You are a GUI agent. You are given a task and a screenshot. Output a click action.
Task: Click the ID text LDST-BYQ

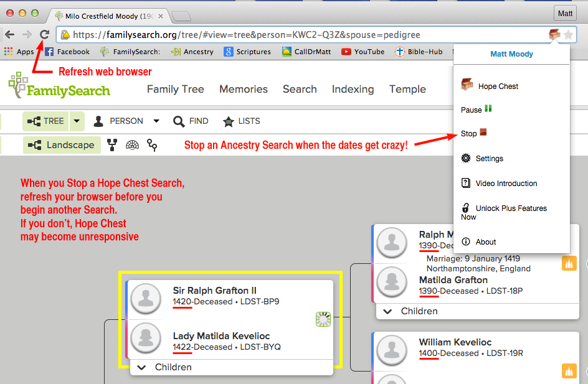pyautogui.click(x=260, y=347)
